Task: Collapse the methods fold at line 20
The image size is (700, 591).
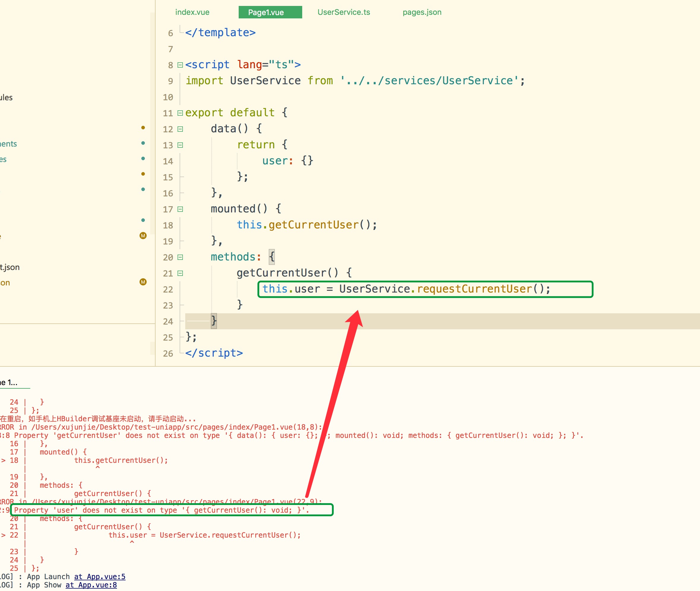Action: [180, 257]
